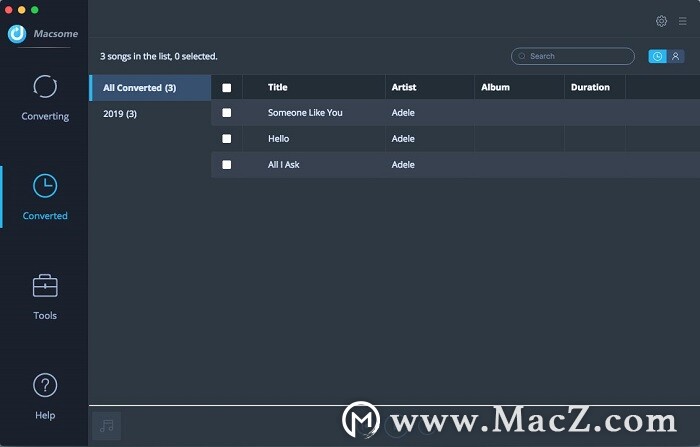Open the hamburger menu icon
The height and width of the screenshot is (447, 700).
point(683,21)
